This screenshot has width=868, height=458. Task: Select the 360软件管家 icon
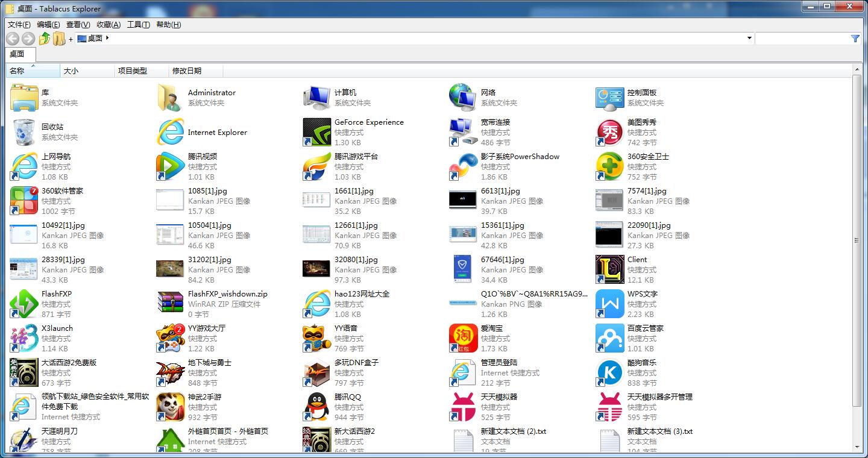[24, 201]
